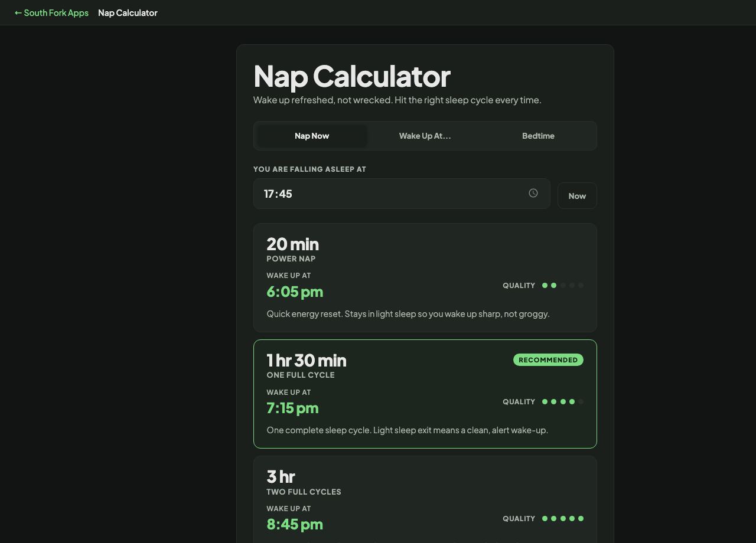Open the clock picker icon in time field
Image resolution: width=756 pixels, height=543 pixels.
(x=533, y=193)
